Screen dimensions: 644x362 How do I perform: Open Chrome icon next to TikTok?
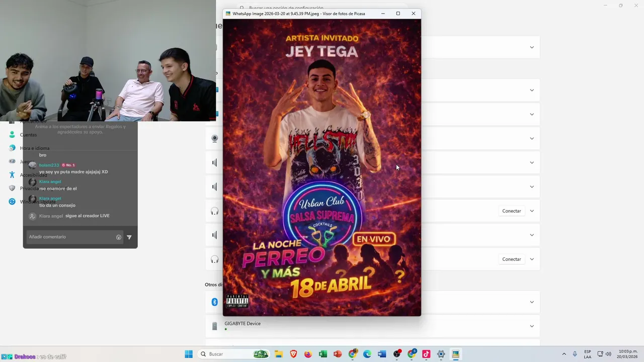(412, 354)
